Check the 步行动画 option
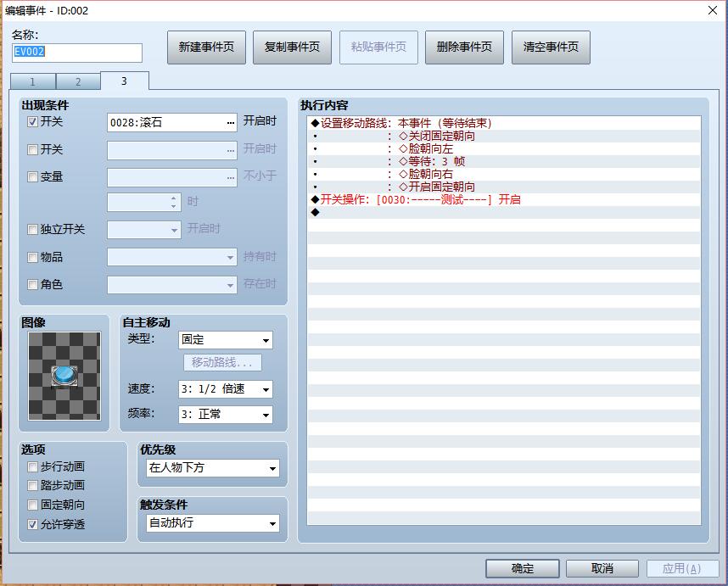Viewport: 728px width, 586px height. [32, 466]
